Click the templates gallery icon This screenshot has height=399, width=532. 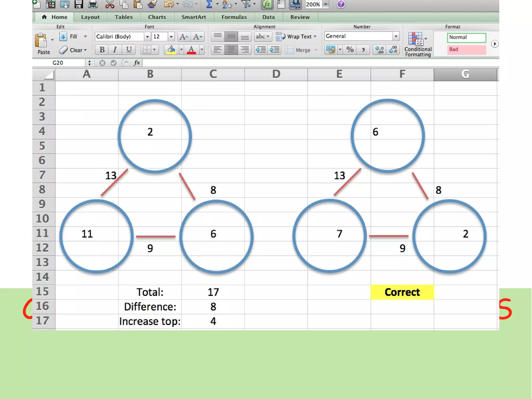click(x=50, y=4)
